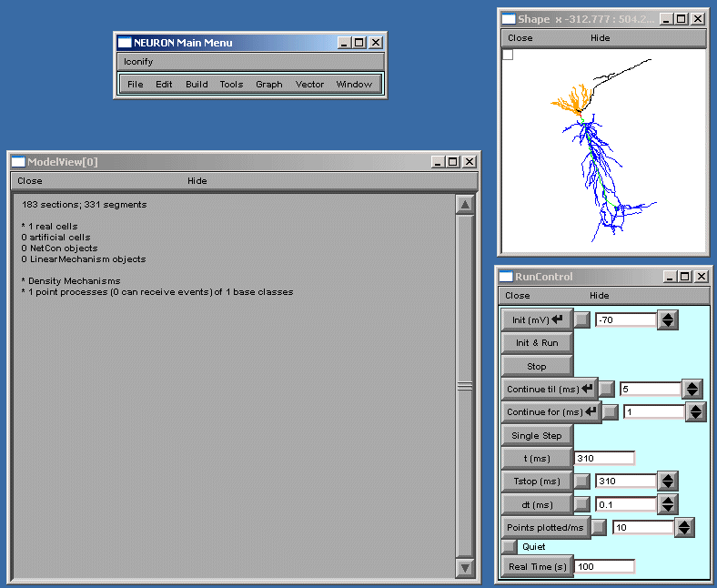Click the Stop button in RunControl
The height and width of the screenshot is (588, 717).
(537, 366)
